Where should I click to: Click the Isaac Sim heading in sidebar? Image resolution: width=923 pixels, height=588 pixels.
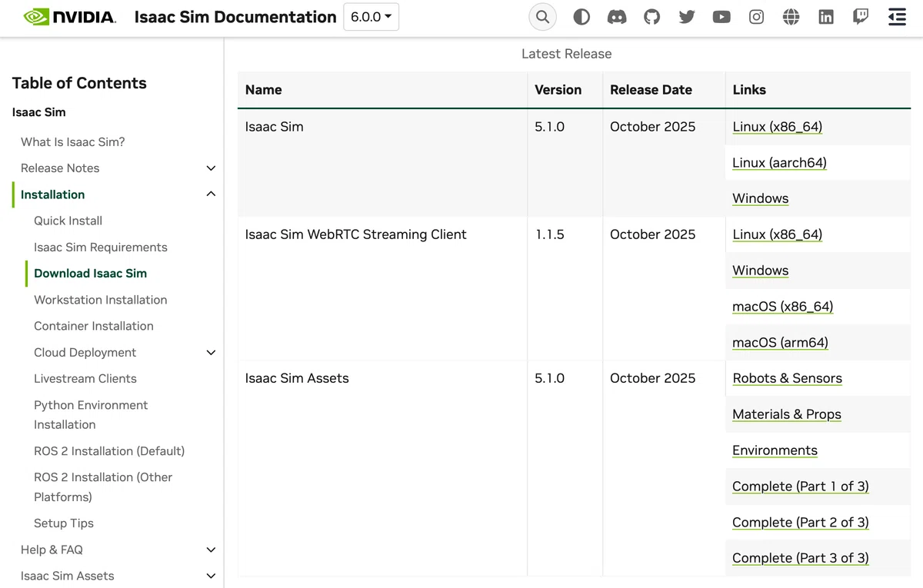[x=38, y=112]
